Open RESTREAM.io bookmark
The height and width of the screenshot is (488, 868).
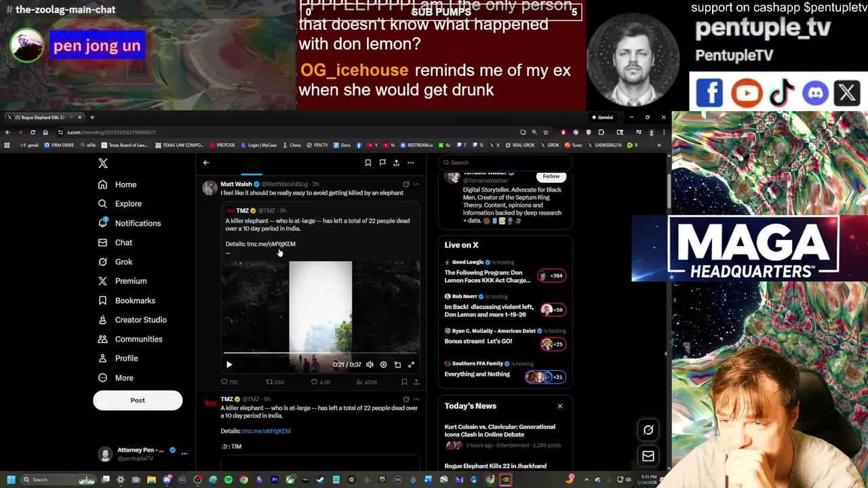(416, 145)
